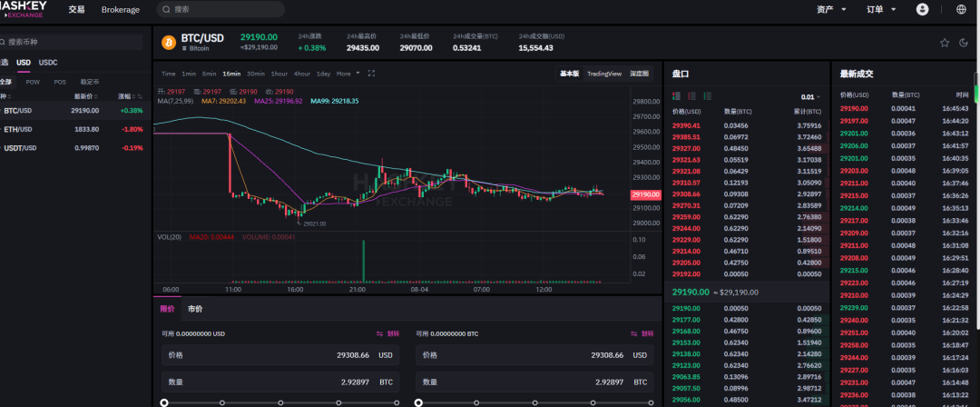Viewport: 980px width, 407px height.
Task: Show combined buy and sell order book view
Action: [677, 96]
